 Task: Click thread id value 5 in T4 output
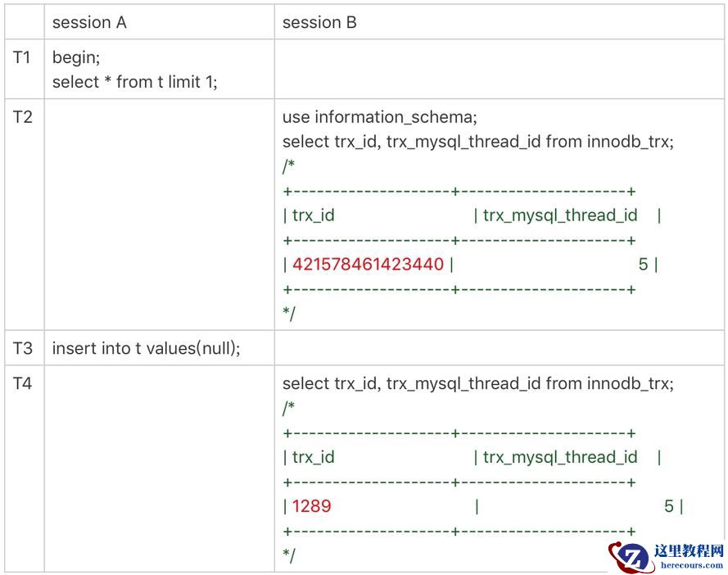click(669, 506)
